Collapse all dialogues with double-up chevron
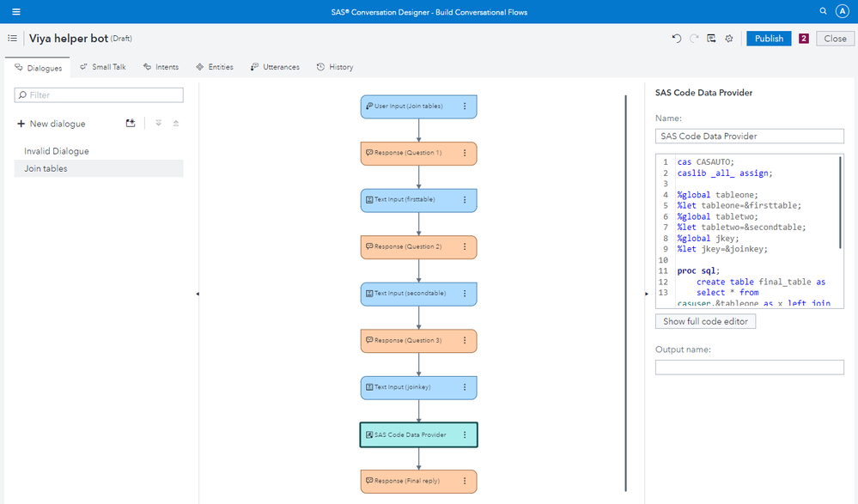858x504 pixels. (176, 124)
